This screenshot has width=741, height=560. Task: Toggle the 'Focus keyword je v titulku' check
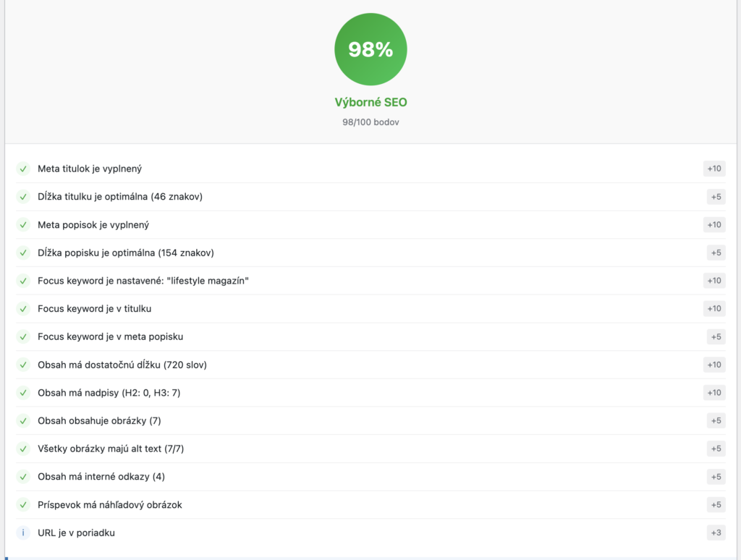(x=23, y=308)
